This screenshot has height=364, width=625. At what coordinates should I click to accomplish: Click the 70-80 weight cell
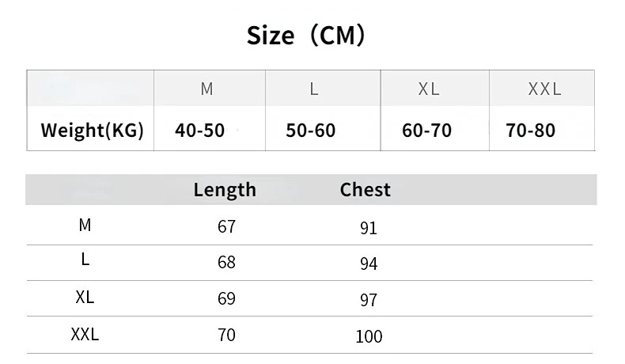point(531,131)
